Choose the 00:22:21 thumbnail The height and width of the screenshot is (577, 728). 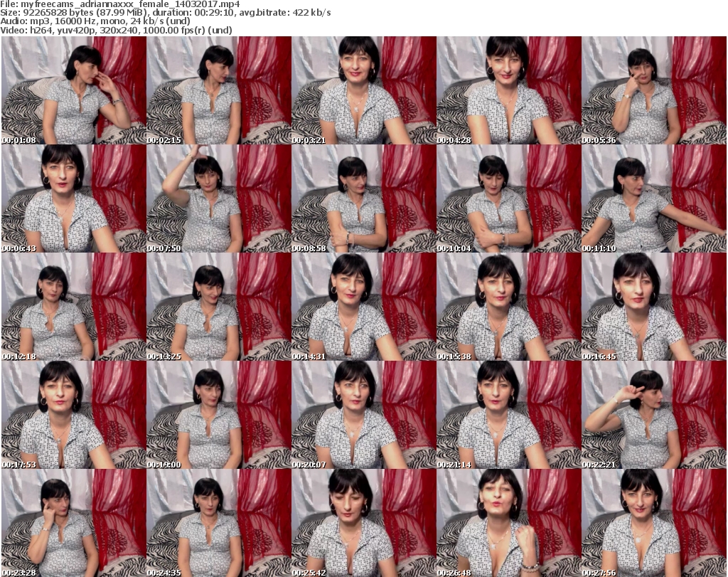[x=654, y=415]
